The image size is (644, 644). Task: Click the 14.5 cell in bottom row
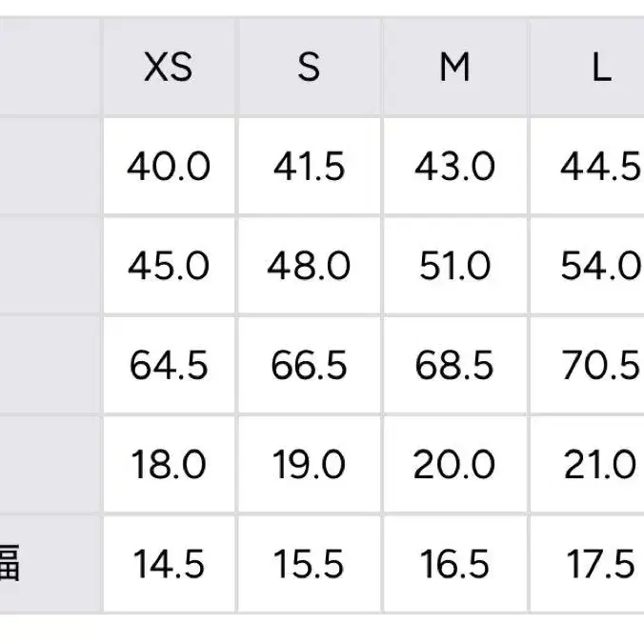tap(169, 565)
